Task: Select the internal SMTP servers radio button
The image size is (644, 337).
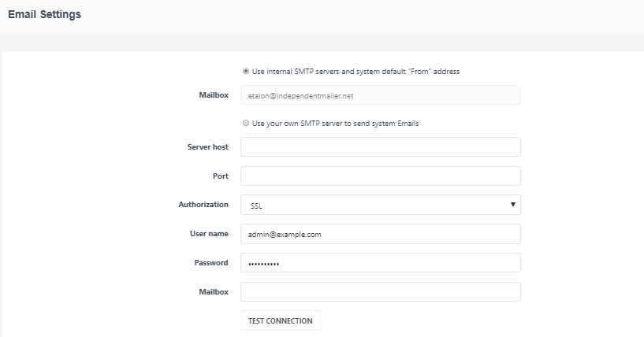Action: (x=246, y=71)
